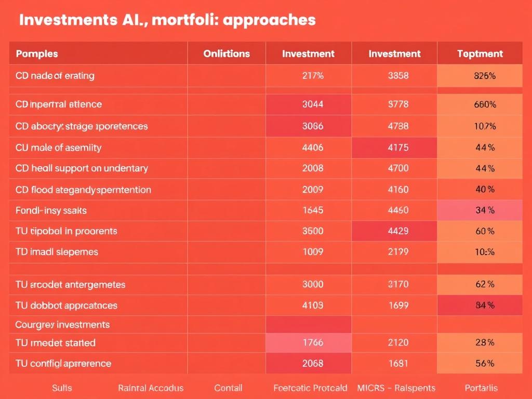Select the 'CD nade of erating' row label
The height and width of the screenshot is (399, 532).
55,76
